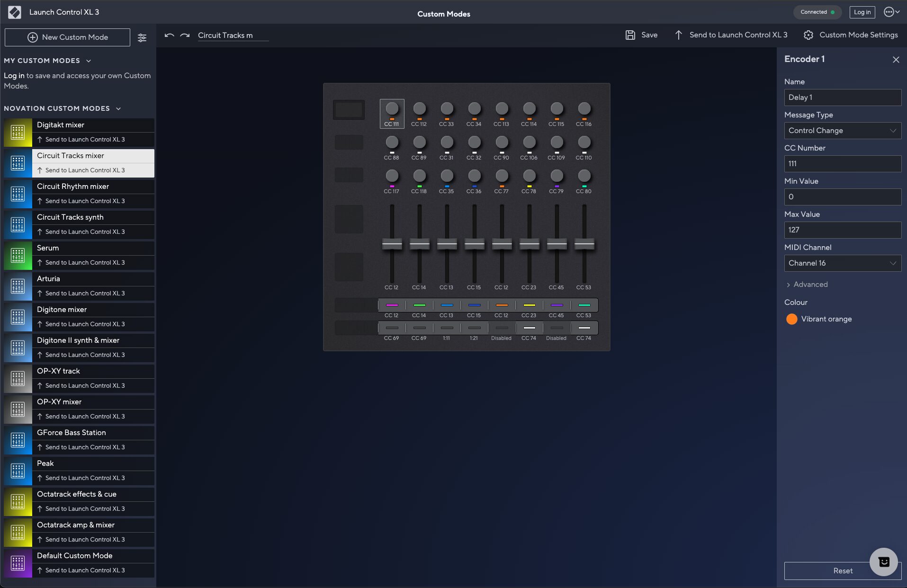Click the redo arrow icon

point(185,36)
